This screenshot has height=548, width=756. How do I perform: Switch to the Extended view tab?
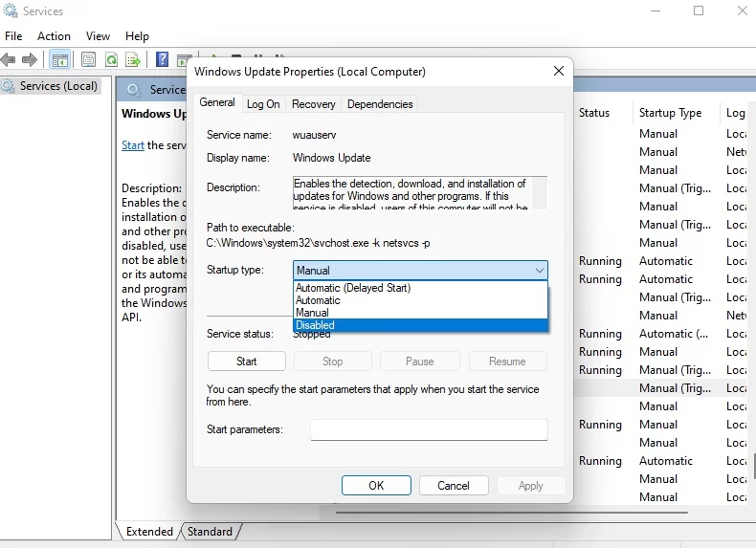(x=149, y=531)
